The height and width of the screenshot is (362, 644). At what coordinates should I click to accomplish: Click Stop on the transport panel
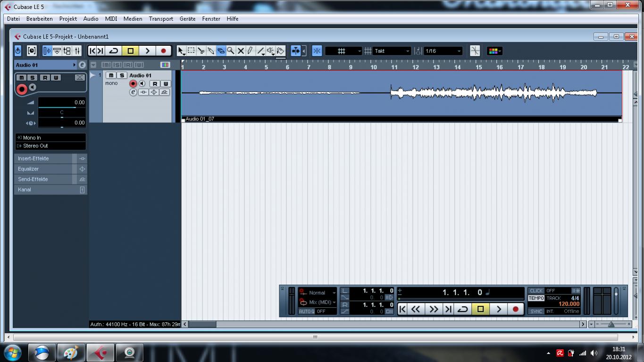(x=480, y=309)
